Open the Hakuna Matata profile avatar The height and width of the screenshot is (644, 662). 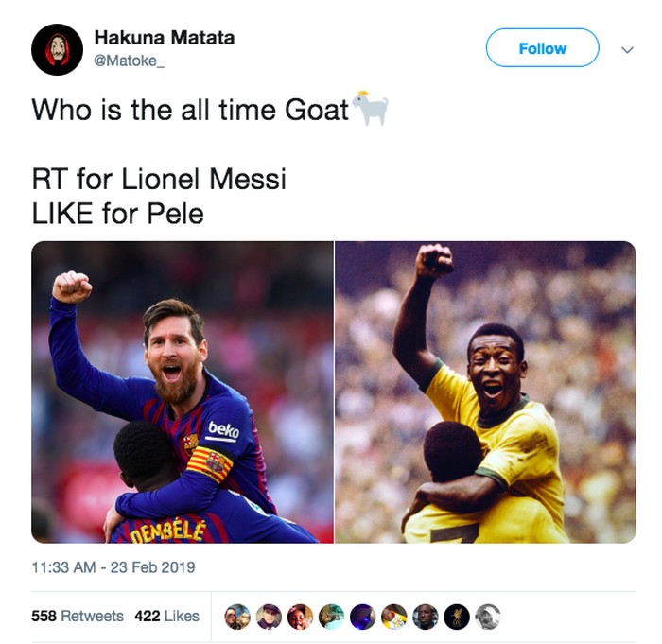[x=57, y=49]
